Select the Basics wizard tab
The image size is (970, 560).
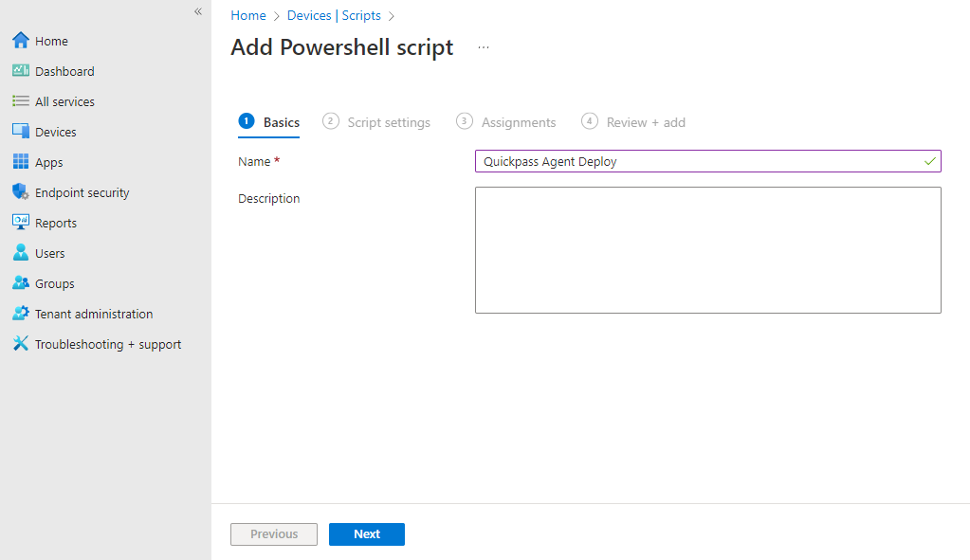coord(269,122)
